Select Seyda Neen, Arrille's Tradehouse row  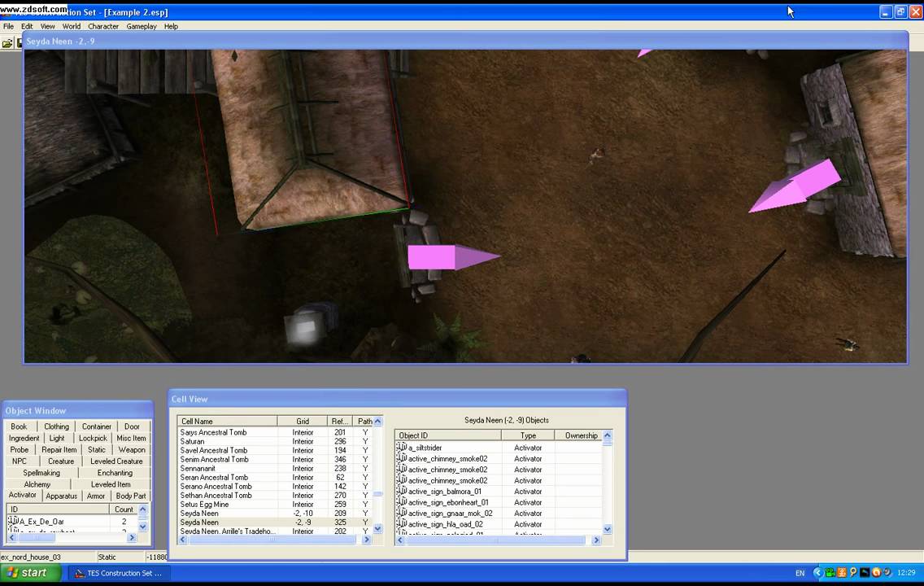click(275, 531)
